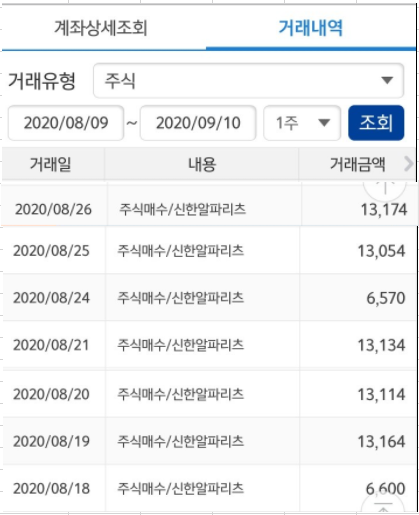Click the 조회 search button
The image size is (419, 515).
pyautogui.click(x=376, y=123)
